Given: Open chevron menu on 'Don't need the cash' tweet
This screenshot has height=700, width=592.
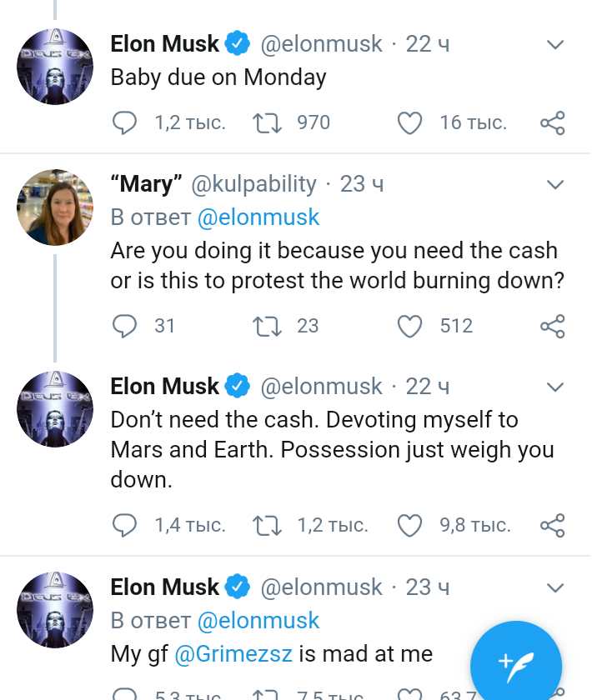Looking at the screenshot, I should coord(555,387).
